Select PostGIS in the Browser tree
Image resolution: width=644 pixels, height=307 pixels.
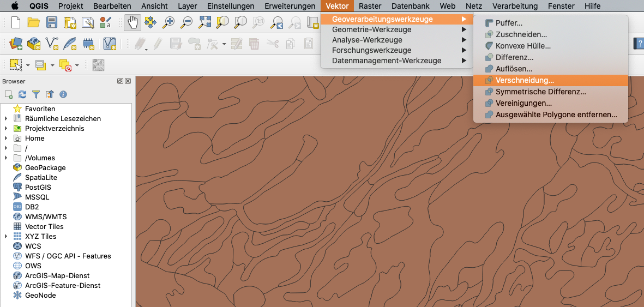(38, 188)
